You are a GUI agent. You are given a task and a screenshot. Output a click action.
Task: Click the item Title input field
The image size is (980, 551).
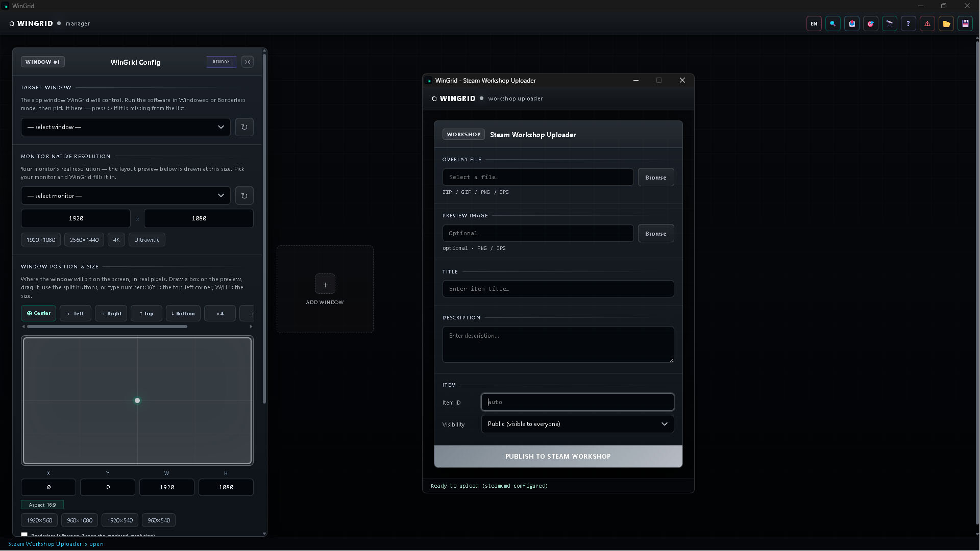pyautogui.click(x=558, y=289)
